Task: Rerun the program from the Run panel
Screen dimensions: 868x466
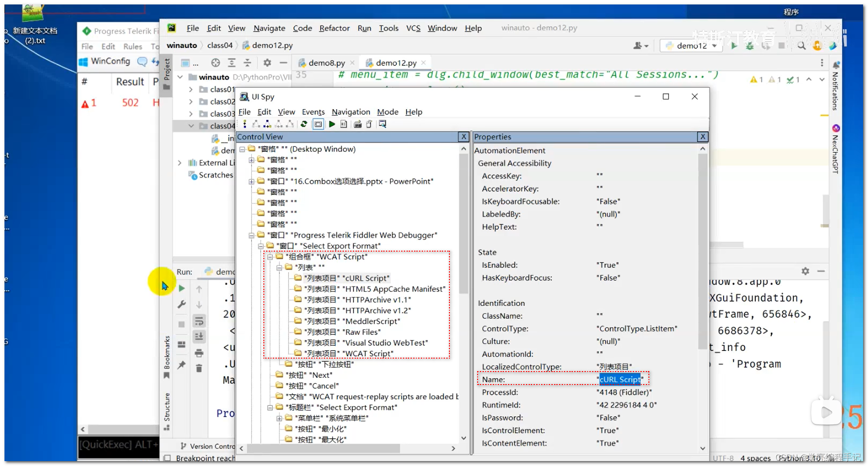Action: click(181, 288)
